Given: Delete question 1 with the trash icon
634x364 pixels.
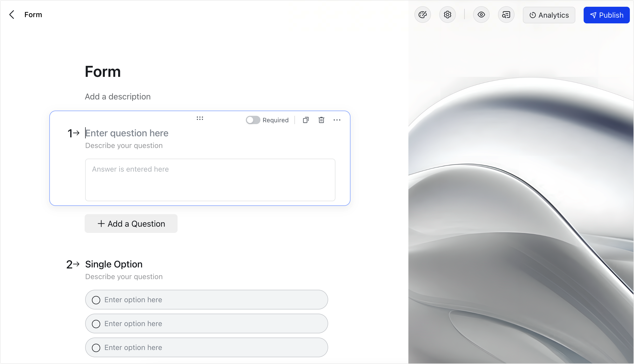Looking at the screenshot, I should tap(321, 120).
